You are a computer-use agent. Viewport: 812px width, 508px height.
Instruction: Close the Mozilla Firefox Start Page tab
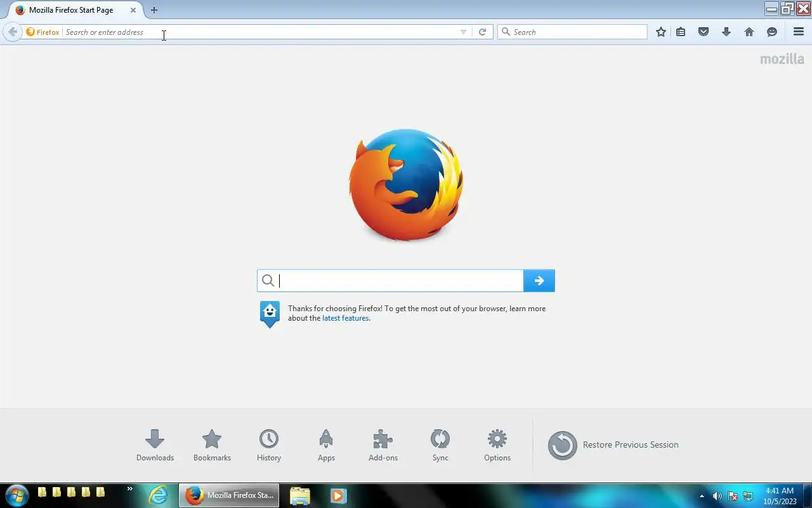(x=133, y=10)
